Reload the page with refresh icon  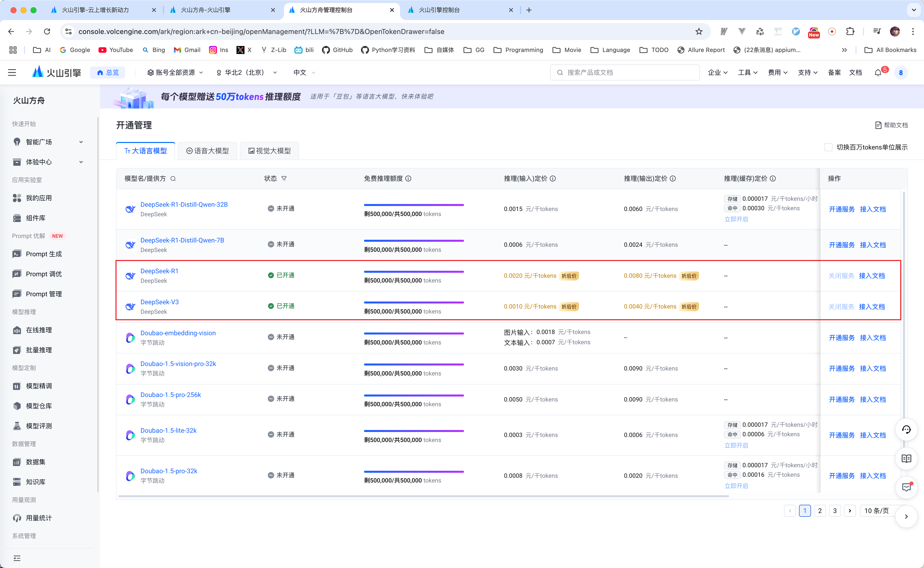pyautogui.click(x=47, y=31)
